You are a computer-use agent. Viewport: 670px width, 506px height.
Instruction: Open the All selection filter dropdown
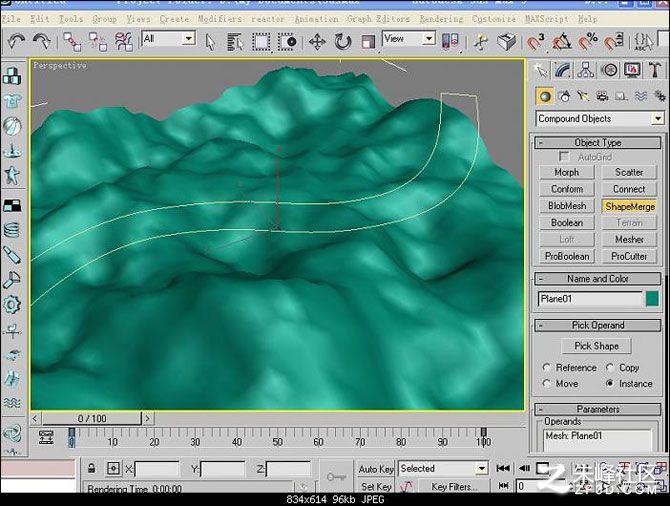(168, 39)
